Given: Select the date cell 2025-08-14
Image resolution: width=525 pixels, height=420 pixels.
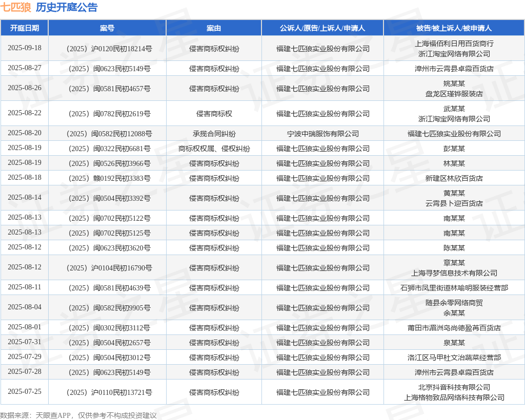Looking at the screenshot, I should [25, 197].
